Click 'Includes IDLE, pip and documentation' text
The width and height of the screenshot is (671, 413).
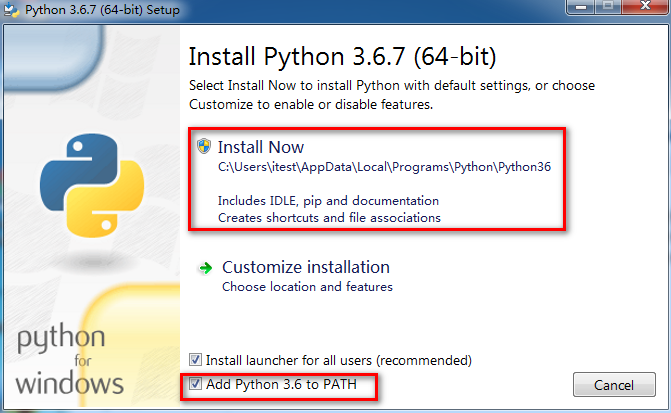pos(328,201)
